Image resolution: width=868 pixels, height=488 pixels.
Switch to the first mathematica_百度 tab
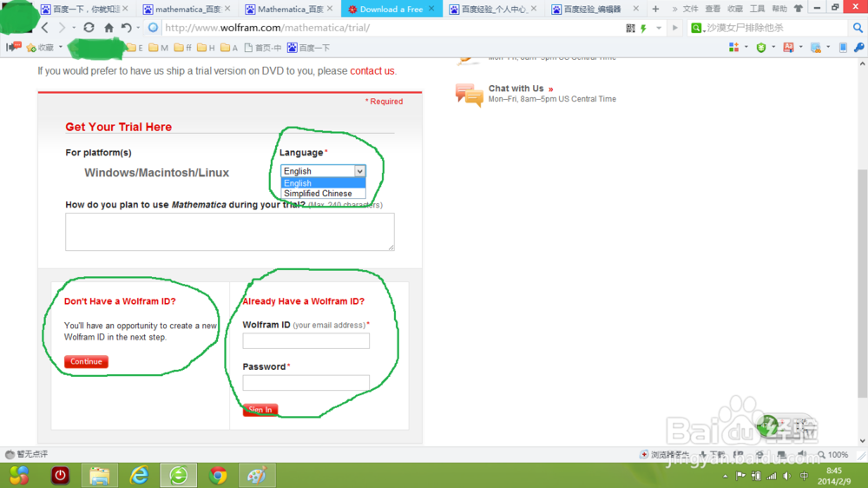pyautogui.click(x=187, y=9)
